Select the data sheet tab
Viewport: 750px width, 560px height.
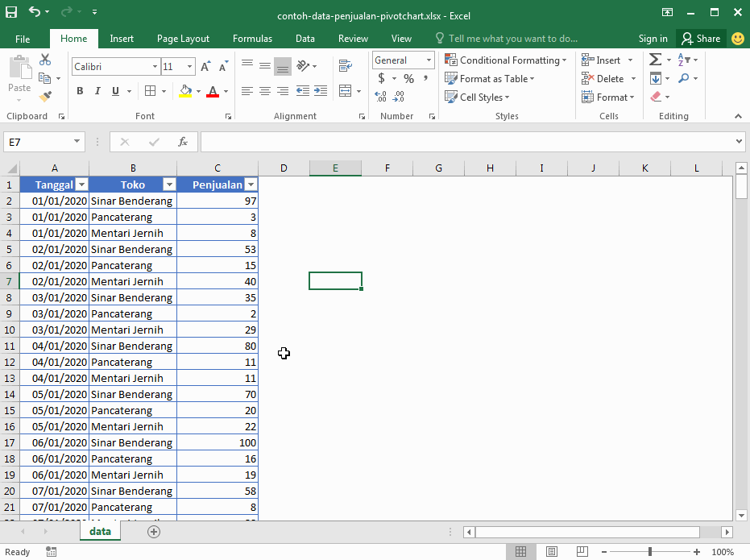(x=100, y=531)
